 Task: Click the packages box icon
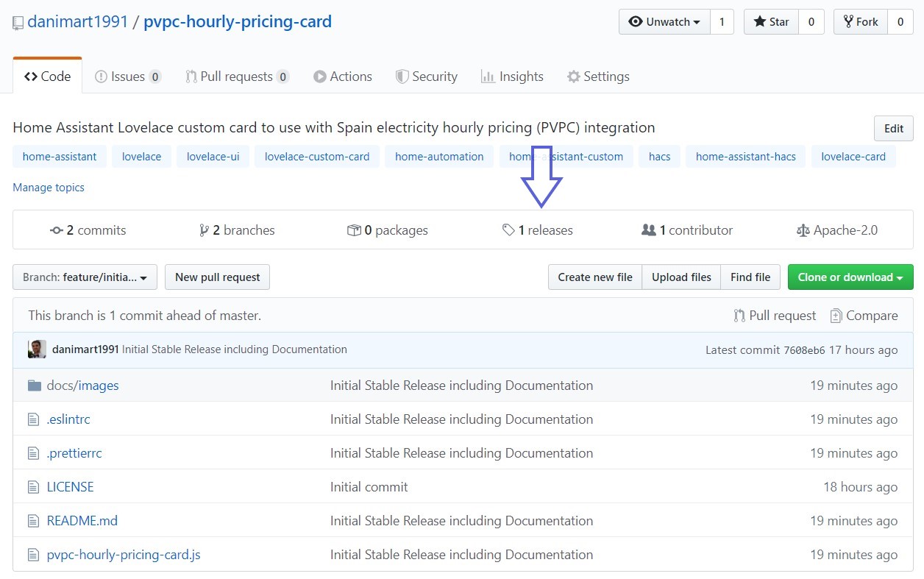tap(354, 230)
